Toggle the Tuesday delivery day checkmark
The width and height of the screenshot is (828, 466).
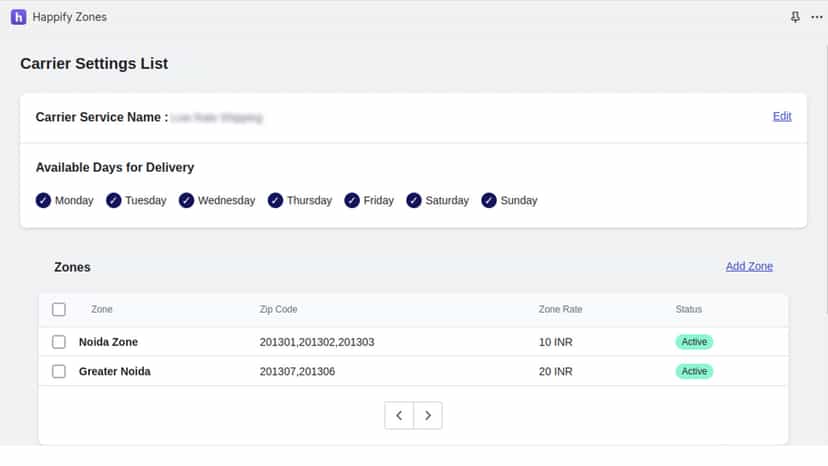[x=114, y=201]
